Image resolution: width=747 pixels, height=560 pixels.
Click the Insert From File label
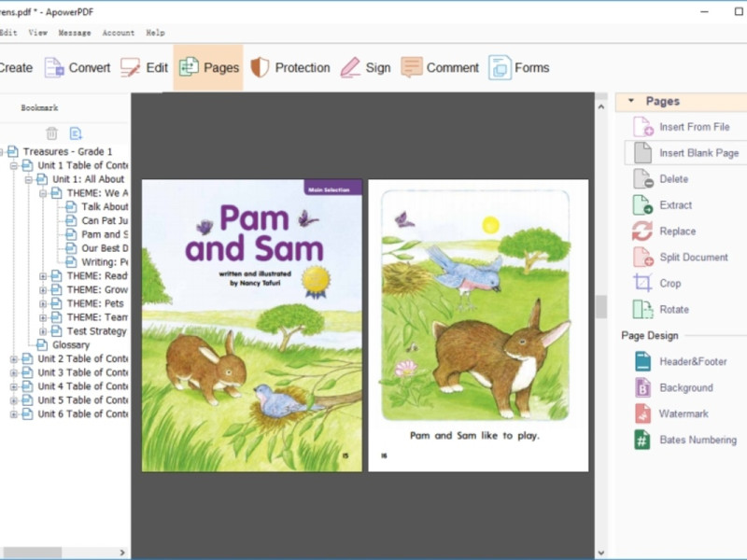(x=694, y=127)
